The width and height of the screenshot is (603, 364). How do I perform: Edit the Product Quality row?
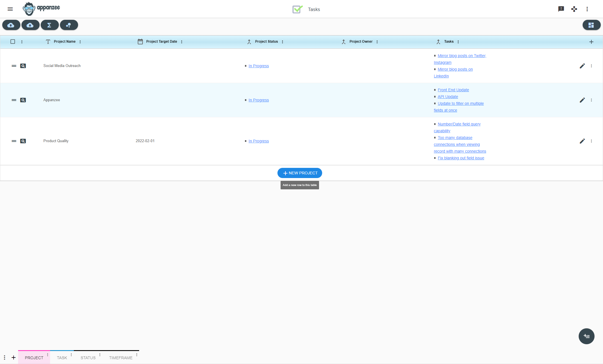582,141
